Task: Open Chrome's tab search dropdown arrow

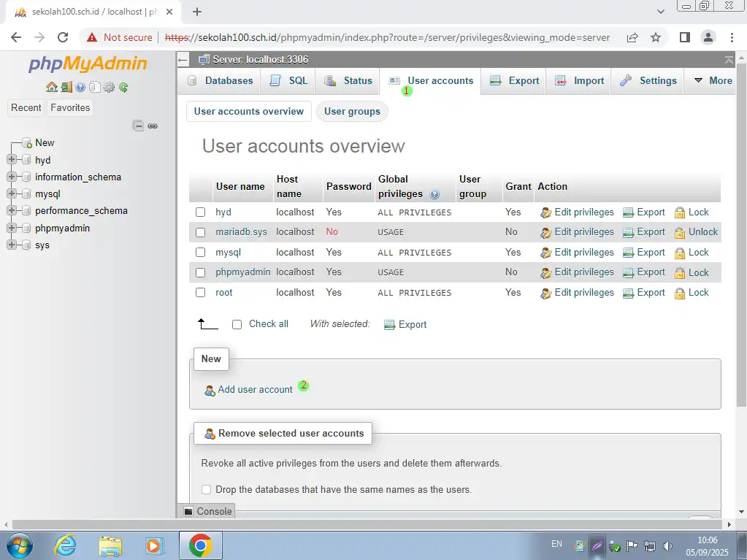Action: [661, 12]
